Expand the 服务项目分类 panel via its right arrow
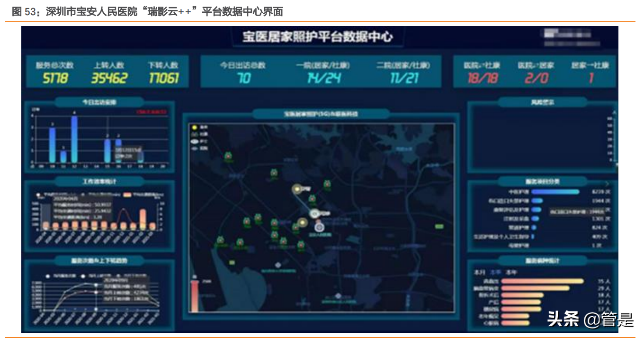644x338 pixels. pyautogui.click(x=608, y=183)
